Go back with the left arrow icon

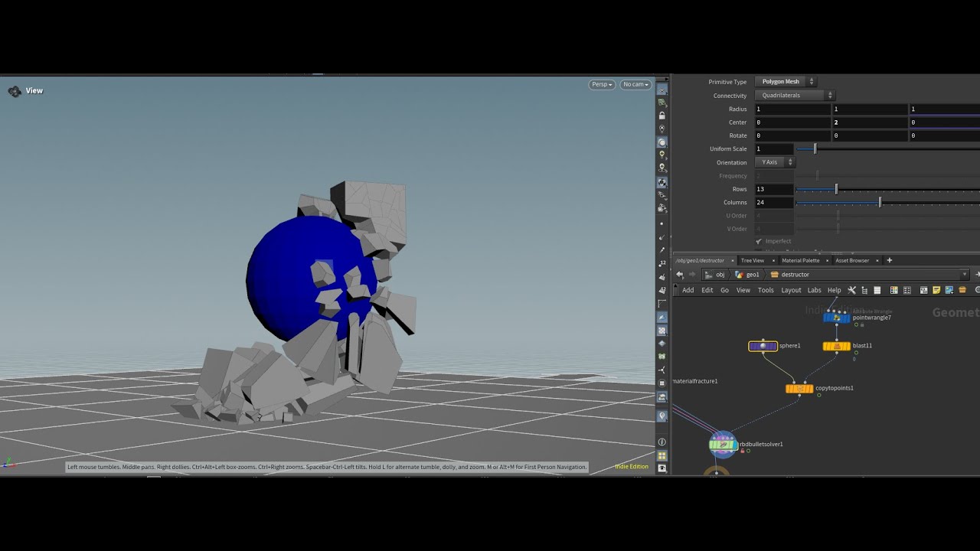click(x=680, y=275)
